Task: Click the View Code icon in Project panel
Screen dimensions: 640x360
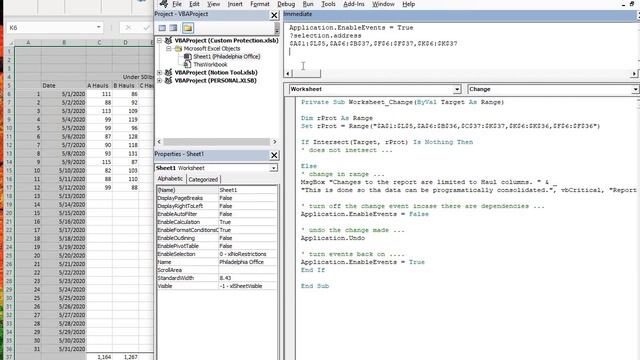Action: 162,28
